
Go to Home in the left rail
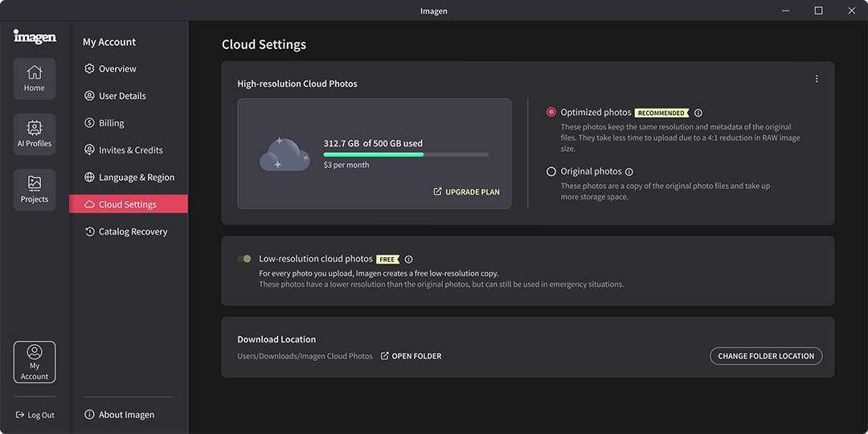tap(35, 79)
